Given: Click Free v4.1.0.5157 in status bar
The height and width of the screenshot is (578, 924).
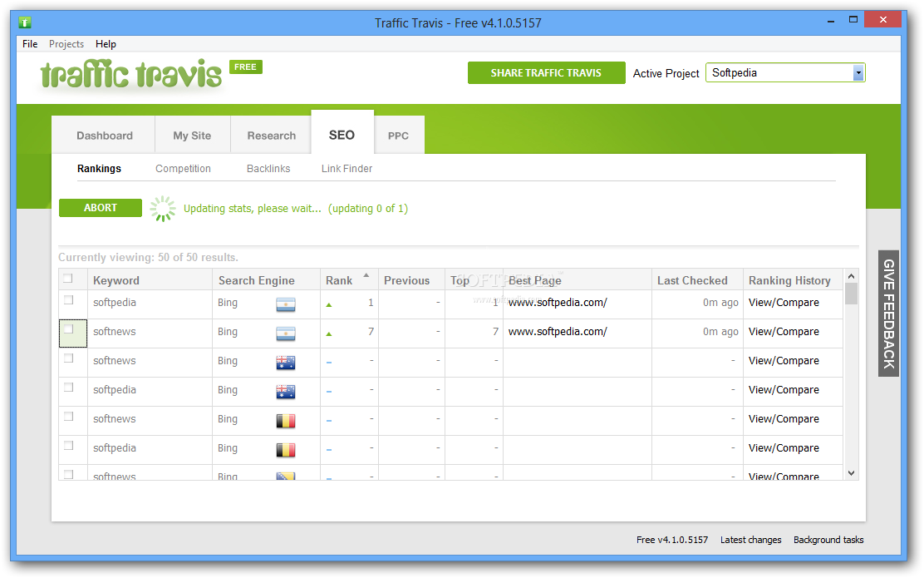Looking at the screenshot, I should 672,540.
